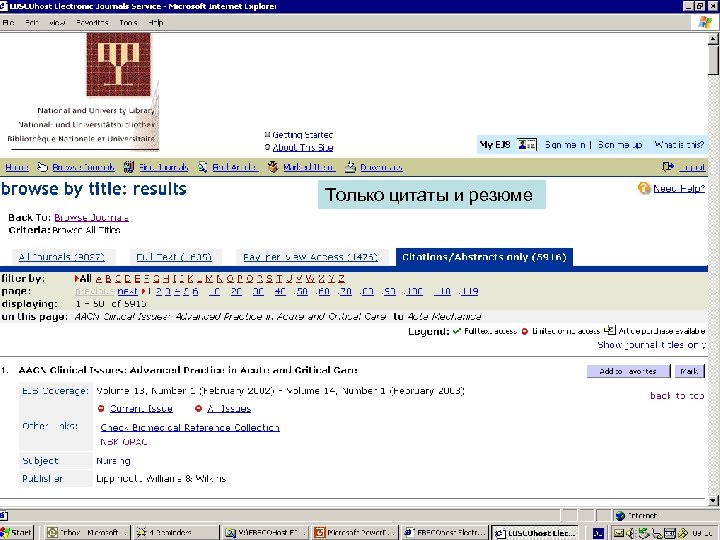Click the scrollbar down arrow
This screenshot has height=540, width=720.
[713, 501]
